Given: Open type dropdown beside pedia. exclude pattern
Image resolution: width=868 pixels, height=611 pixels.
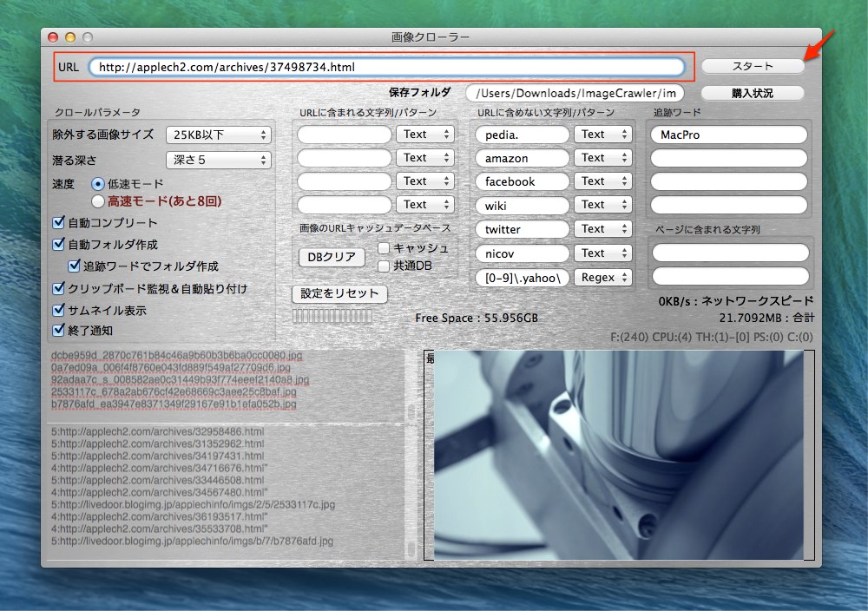Looking at the screenshot, I should (603, 134).
